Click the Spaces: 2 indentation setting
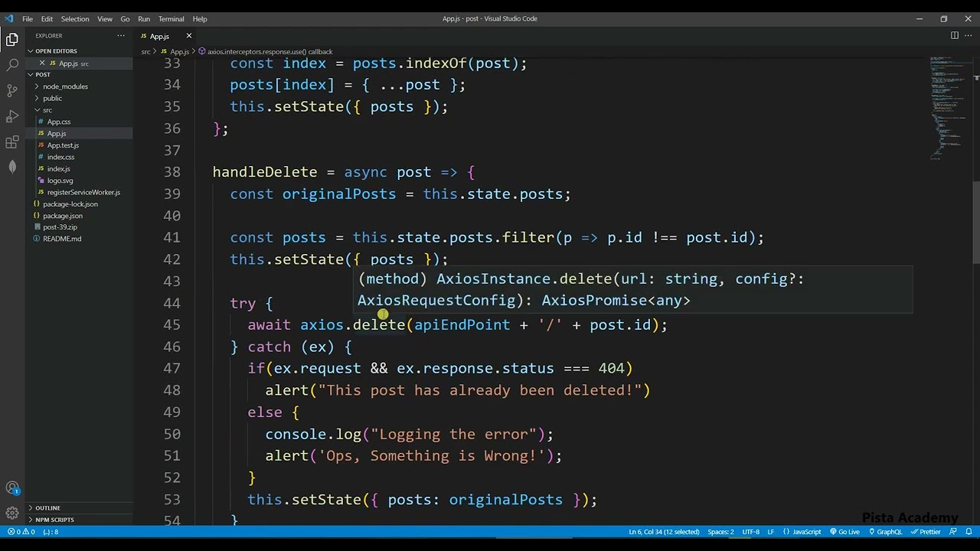 [720, 532]
